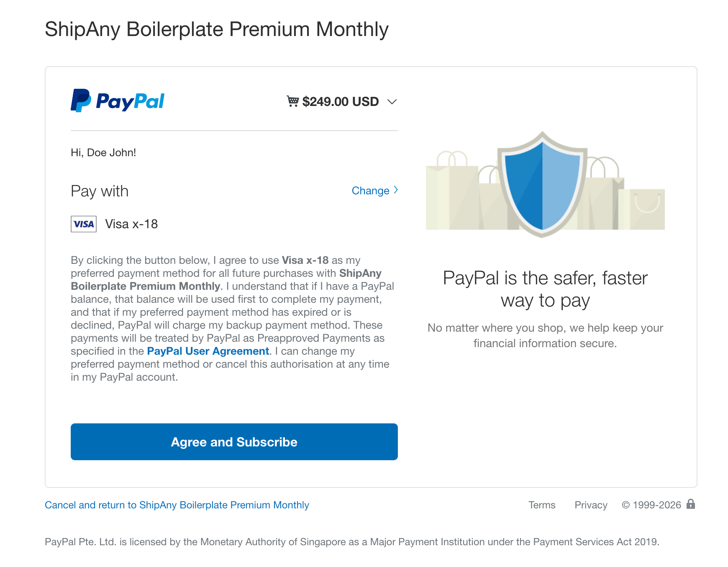Viewport: 728px width, 567px height.
Task: Expand the order total dropdown chevron
Action: [x=392, y=102]
